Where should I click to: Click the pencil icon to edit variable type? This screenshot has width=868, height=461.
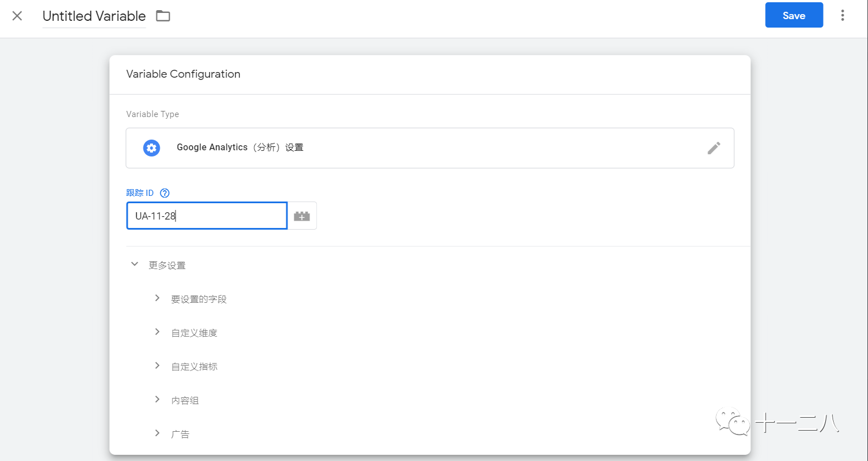[x=713, y=147]
